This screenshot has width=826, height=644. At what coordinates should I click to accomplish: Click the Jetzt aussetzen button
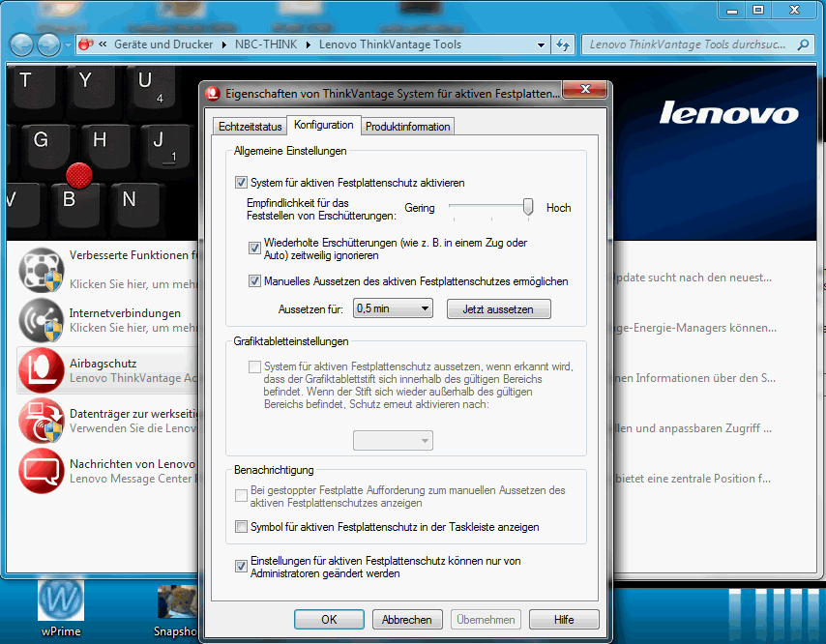pos(498,309)
